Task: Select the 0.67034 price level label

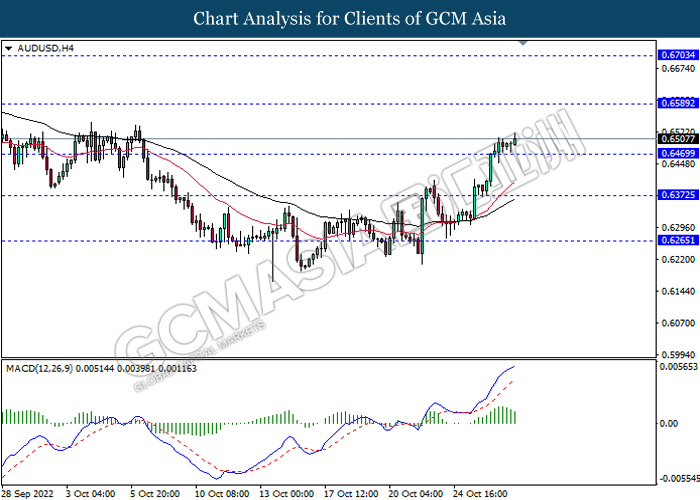Action: 678,55
